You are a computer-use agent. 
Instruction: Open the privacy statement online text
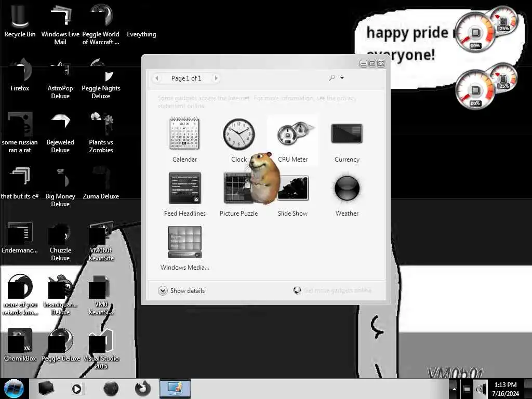click(x=257, y=102)
